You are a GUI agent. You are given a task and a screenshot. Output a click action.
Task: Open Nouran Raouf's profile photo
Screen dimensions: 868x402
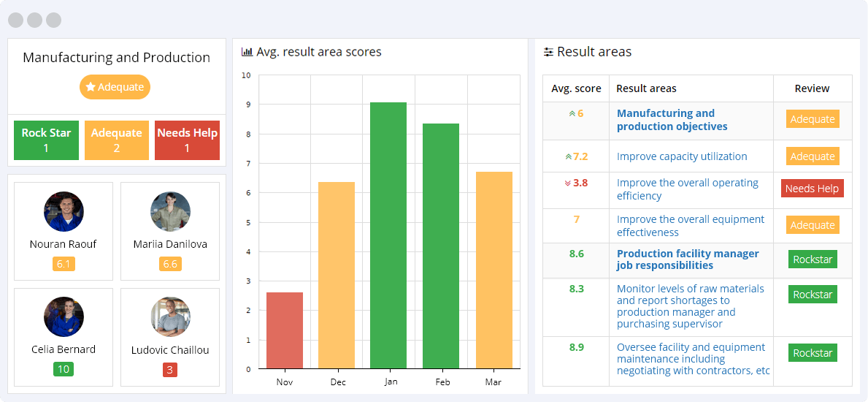click(64, 212)
